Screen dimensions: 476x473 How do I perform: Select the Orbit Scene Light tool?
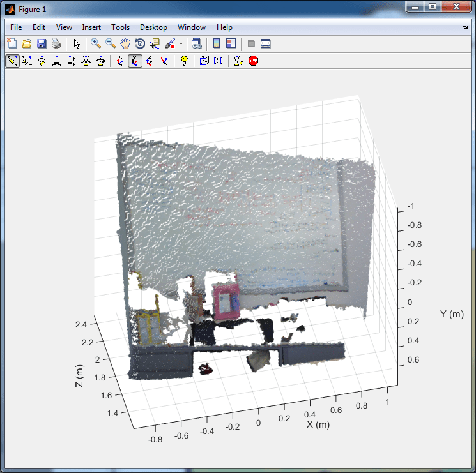(x=27, y=61)
